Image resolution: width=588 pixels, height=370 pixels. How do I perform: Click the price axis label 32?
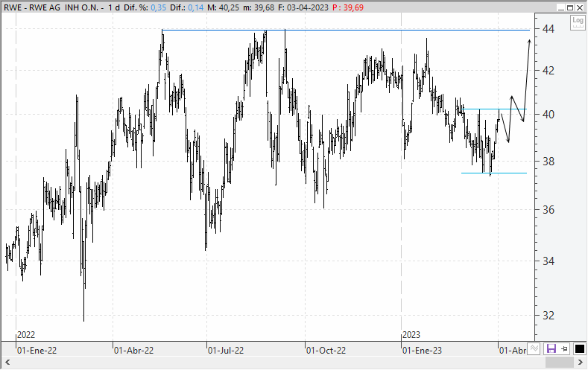click(549, 316)
